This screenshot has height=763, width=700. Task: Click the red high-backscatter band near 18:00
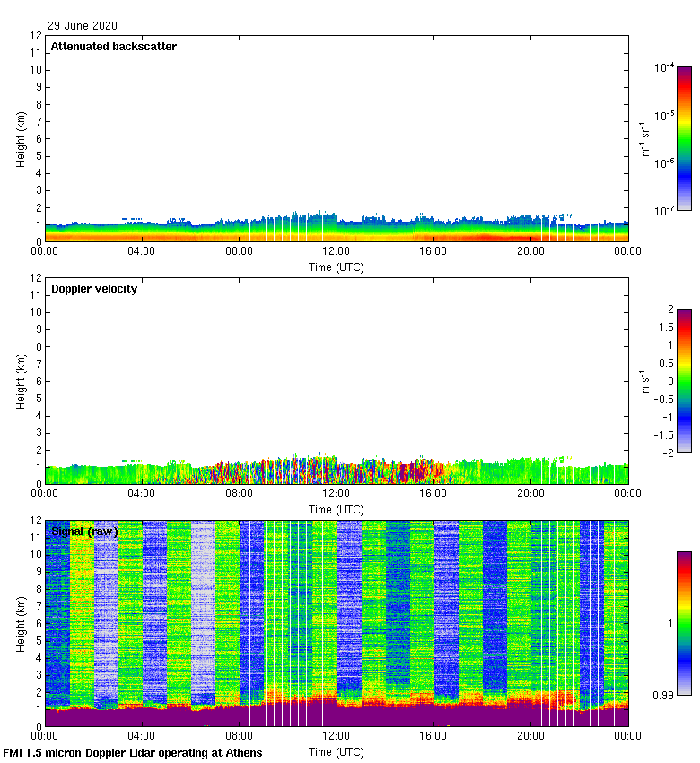pyautogui.click(x=481, y=237)
